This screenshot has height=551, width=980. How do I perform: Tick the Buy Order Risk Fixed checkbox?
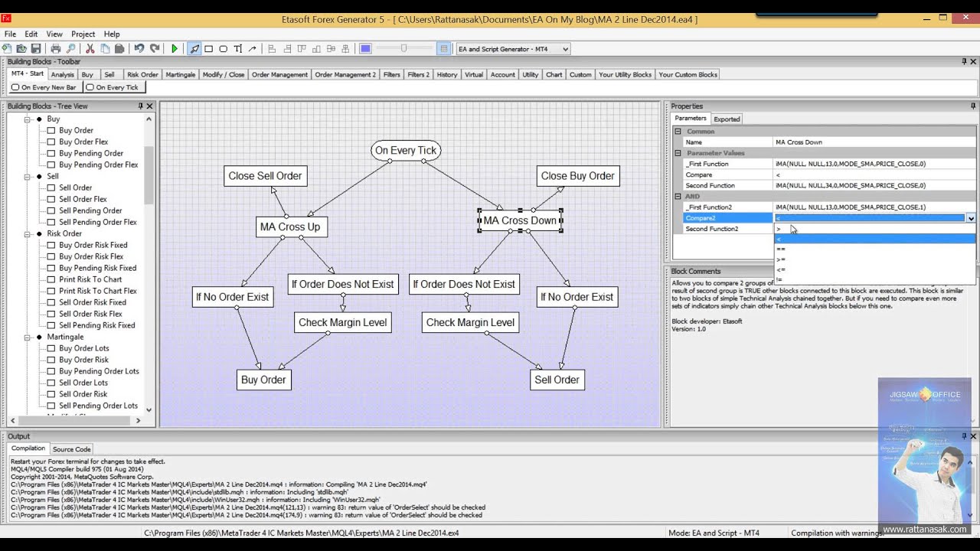point(51,246)
